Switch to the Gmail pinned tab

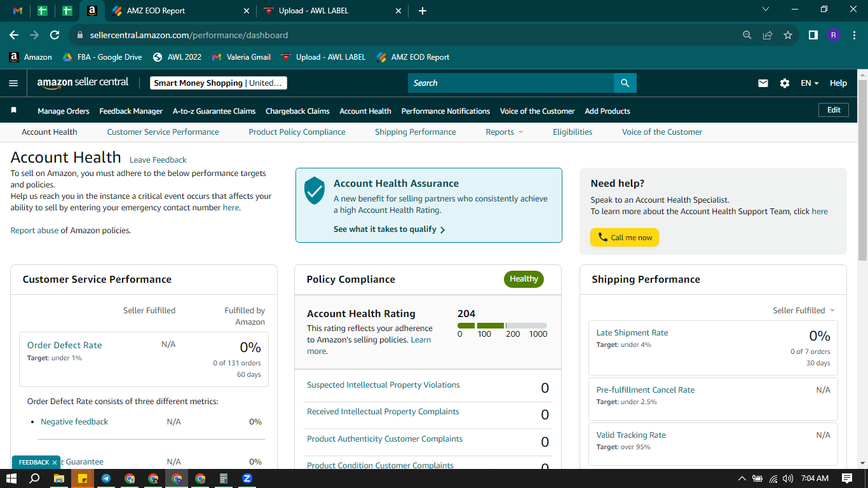click(x=18, y=11)
